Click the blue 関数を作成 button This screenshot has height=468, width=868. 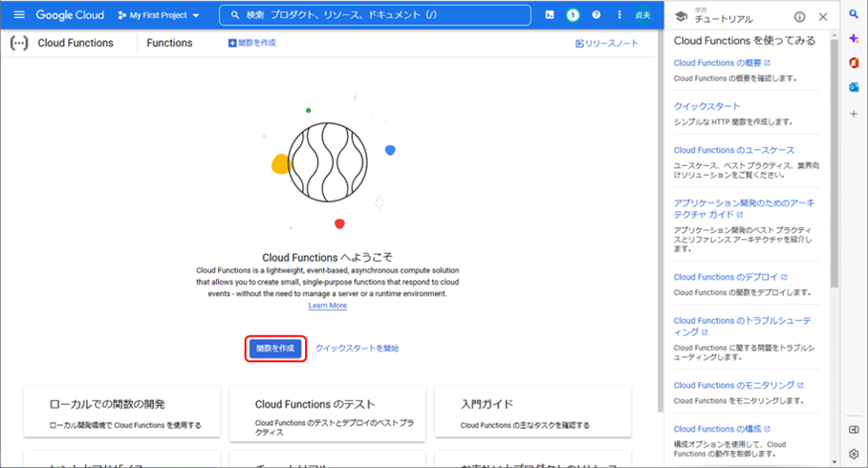275,349
